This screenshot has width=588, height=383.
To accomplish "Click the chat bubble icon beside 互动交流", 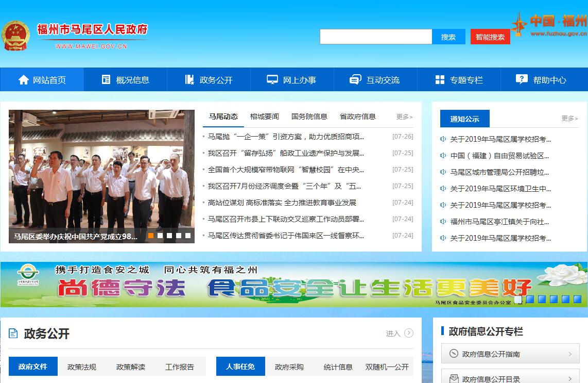I will tap(355, 80).
